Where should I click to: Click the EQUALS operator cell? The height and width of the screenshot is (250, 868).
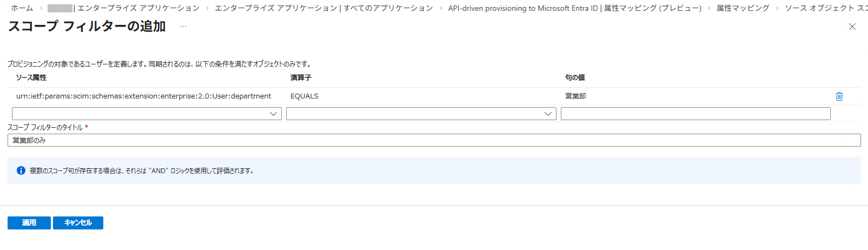coord(304,96)
